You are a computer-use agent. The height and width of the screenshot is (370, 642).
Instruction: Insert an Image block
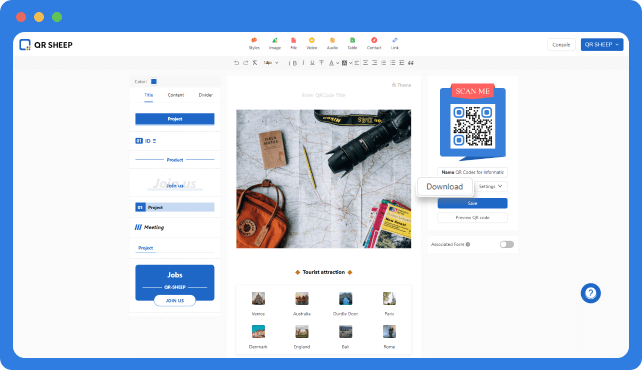[x=275, y=43]
